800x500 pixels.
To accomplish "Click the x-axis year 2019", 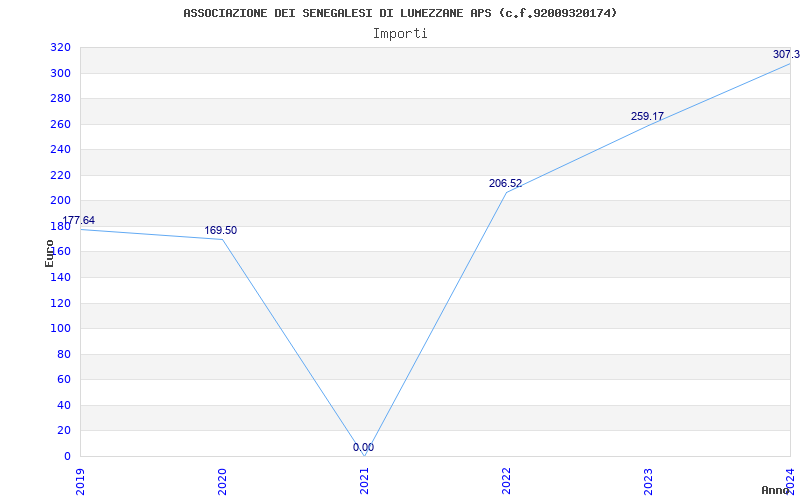I will [80, 481].
